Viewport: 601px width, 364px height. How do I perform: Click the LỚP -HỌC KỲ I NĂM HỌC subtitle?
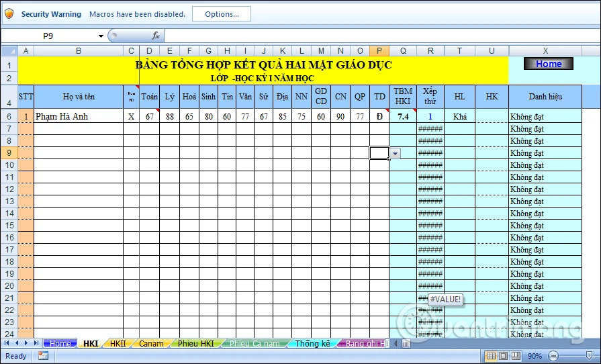click(x=263, y=78)
